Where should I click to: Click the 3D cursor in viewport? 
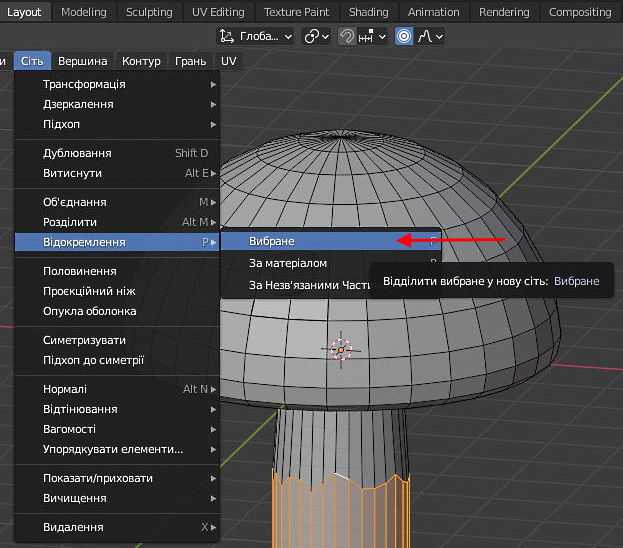(341, 350)
